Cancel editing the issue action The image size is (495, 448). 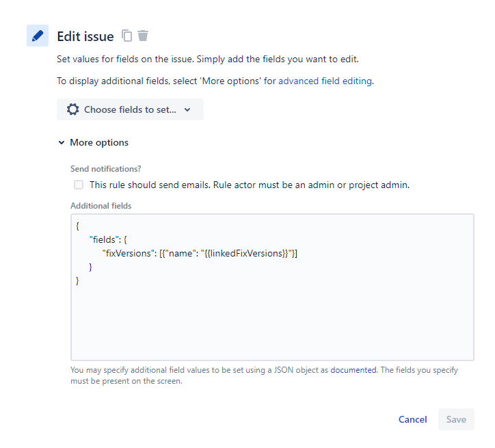(412, 419)
